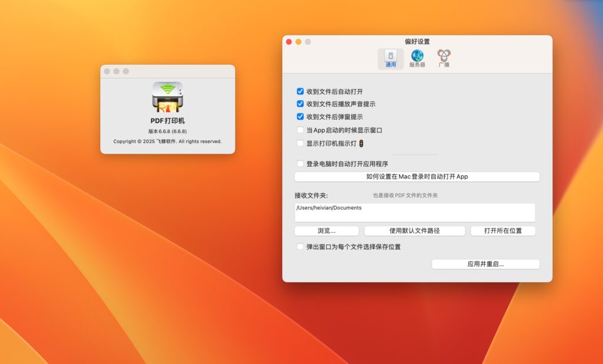The width and height of the screenshot is (603, 364).
Task: Check 弹出窗口为每个文件选择保存位置
Action: pos(300,246)
